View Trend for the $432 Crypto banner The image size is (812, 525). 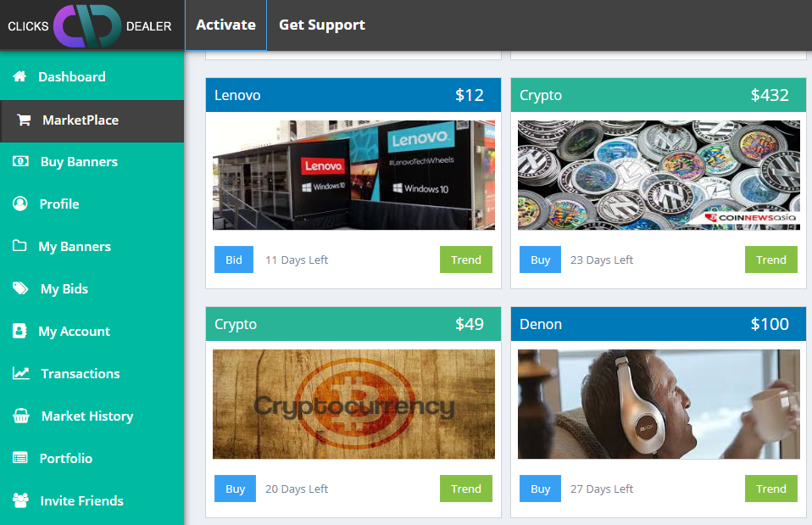(x=771, y=260)
